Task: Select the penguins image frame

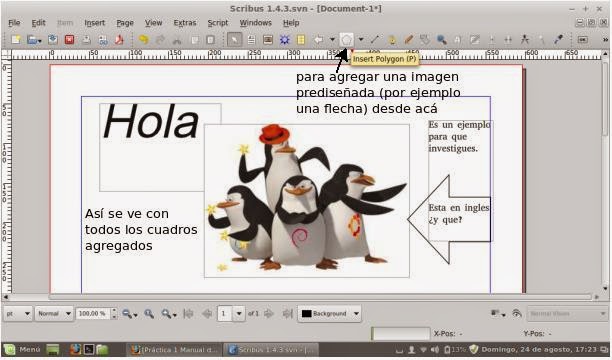Action: pos(307,201)
